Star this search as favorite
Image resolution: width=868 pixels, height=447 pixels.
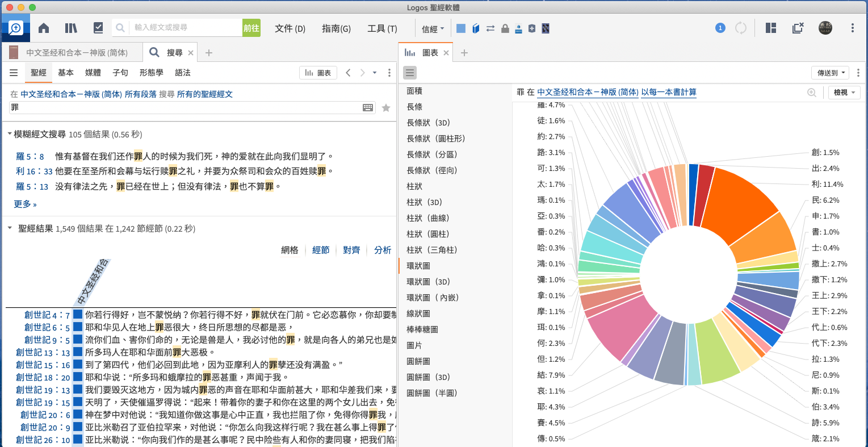(x=386, y=107)
